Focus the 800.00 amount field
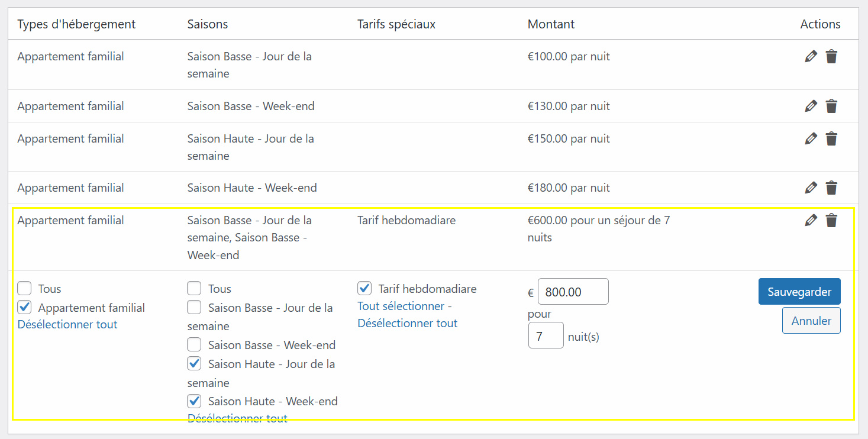Image resolution: width=868 pixels, height=439 pixels. click(572, 292)
